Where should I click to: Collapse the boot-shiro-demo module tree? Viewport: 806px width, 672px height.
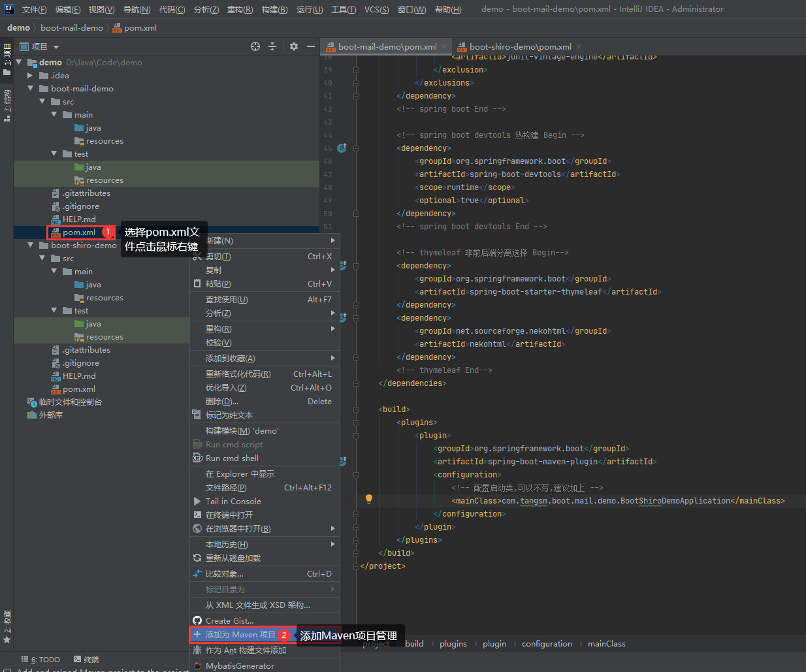click(x=31, y=245)
